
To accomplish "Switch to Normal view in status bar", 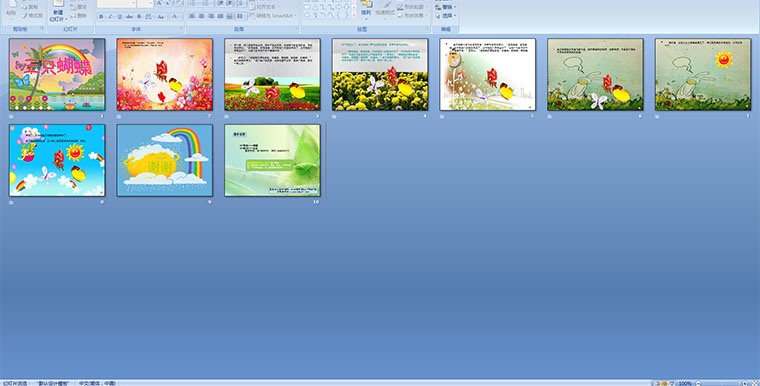I will 657,383.
